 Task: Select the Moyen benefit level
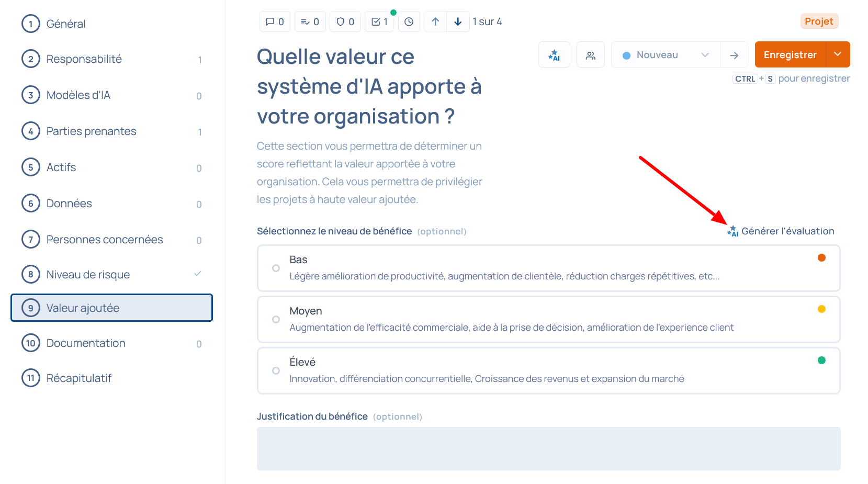click(276, 320)
